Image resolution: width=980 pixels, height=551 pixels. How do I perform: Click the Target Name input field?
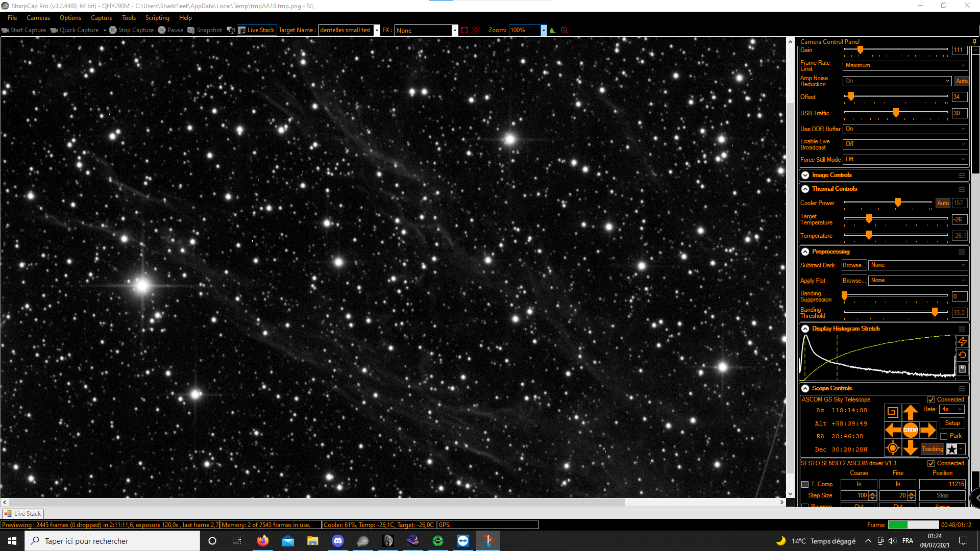tap(346, 30)
